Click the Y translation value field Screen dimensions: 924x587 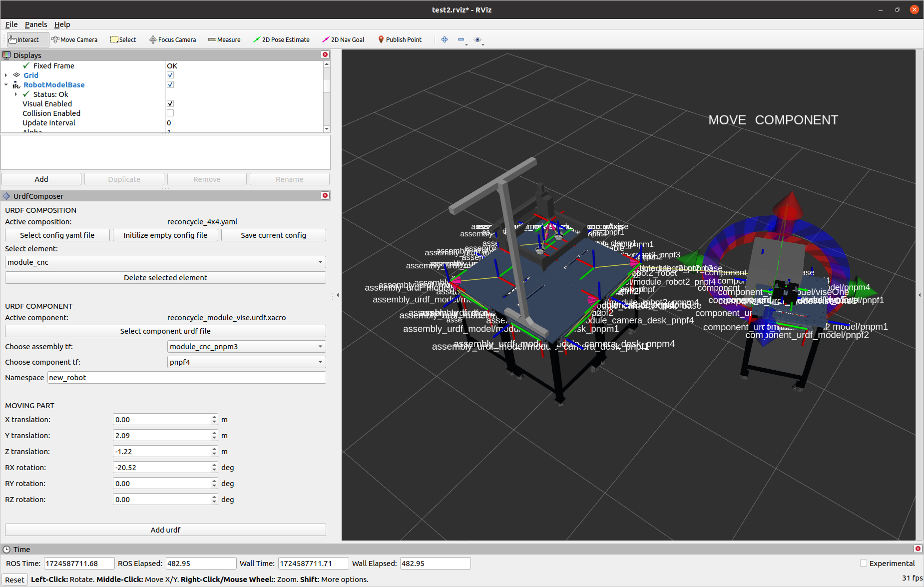click(162, 435)
